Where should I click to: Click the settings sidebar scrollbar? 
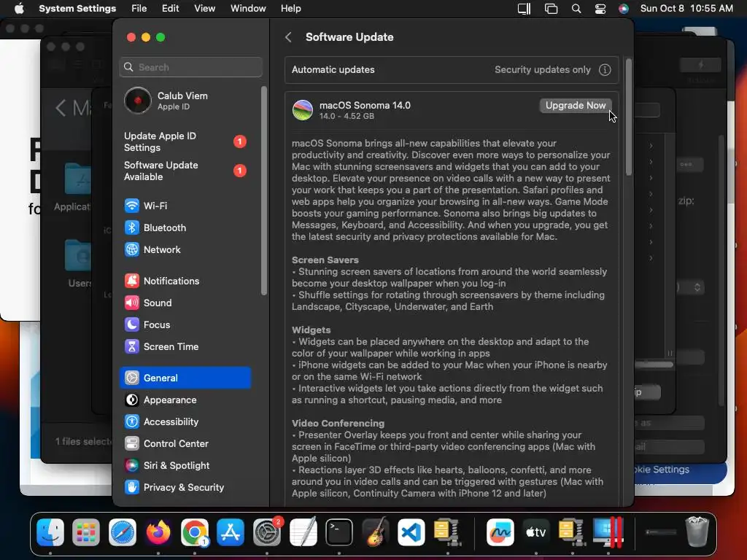click(x=264, y=190)
